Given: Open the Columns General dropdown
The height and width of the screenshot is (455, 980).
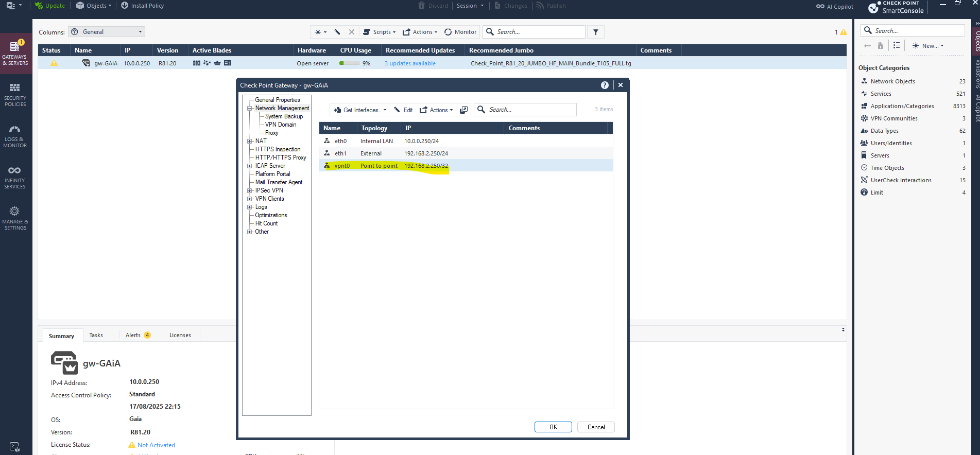Looking at the screenshot, I should (x=107, y=32).
